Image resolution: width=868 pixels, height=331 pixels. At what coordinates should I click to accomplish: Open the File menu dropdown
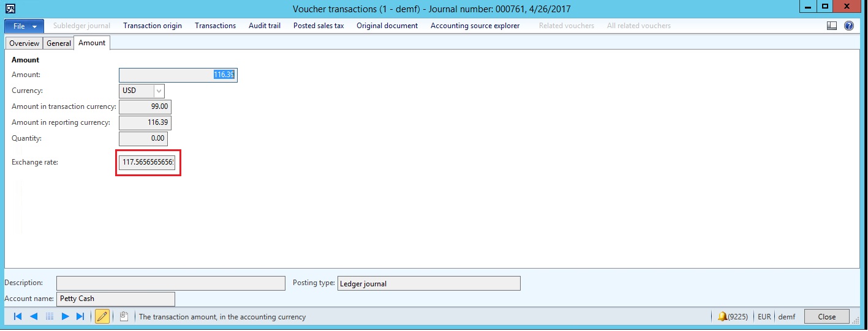click(25, 26)
